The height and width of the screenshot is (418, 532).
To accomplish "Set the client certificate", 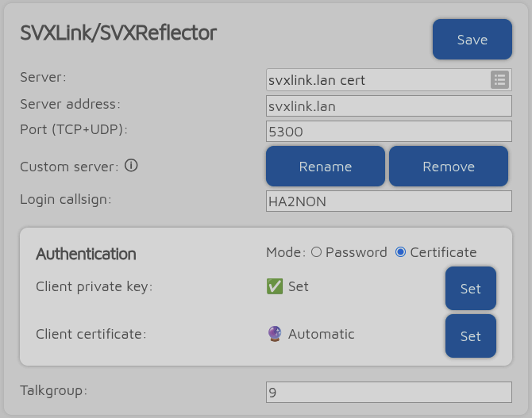I will pyautogui.click(x=471, y=336).
